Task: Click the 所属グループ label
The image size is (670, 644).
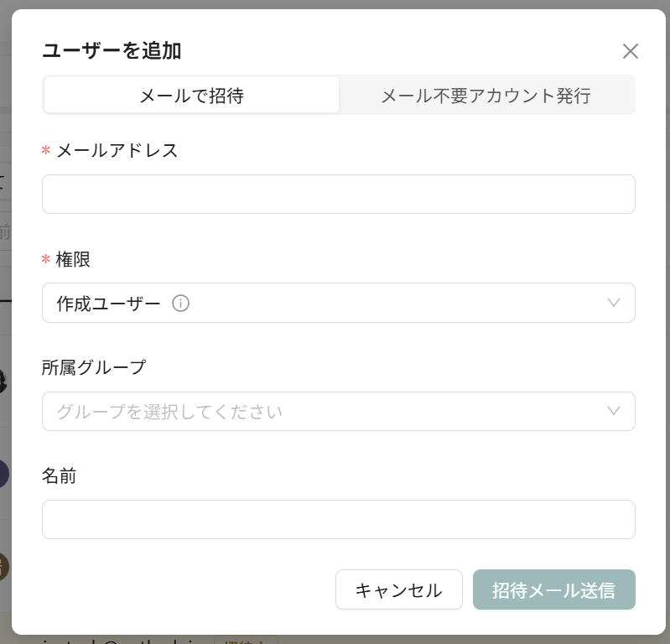Action: tap(94, 367)
